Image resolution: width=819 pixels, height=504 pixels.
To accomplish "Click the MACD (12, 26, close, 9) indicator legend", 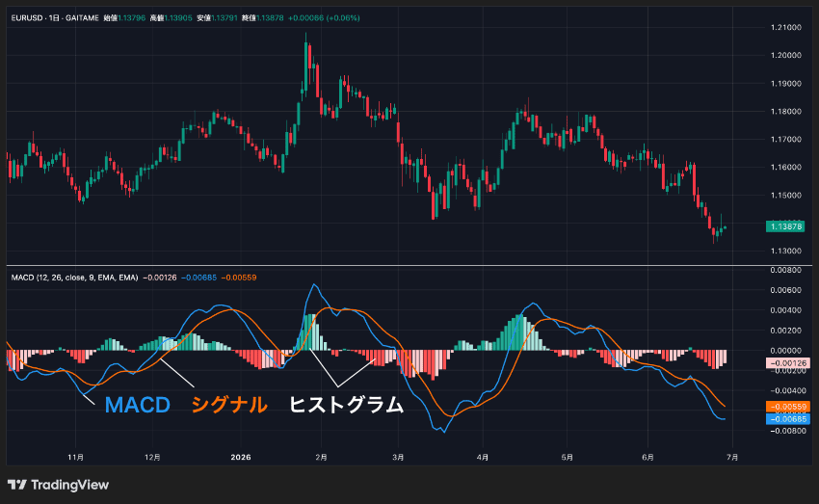I will [x=75, y=278].
